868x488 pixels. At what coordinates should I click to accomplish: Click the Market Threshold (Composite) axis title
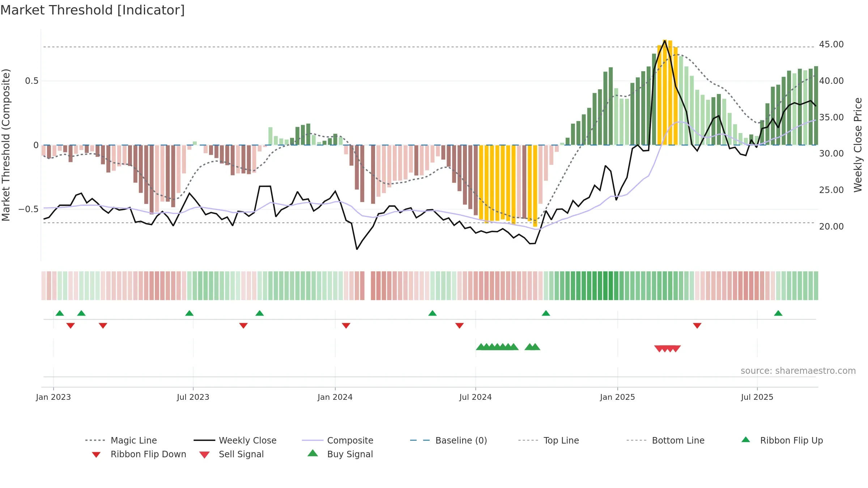coord(6,145)
